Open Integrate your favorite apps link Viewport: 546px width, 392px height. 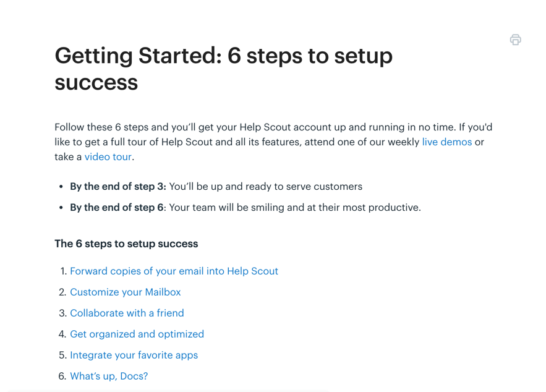click(134, 355)
